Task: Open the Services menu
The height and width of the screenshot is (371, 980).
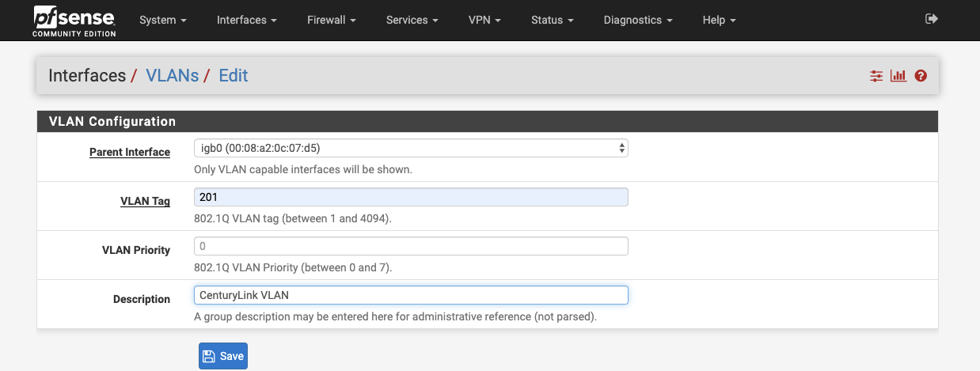Action: (x=412, y=20)
